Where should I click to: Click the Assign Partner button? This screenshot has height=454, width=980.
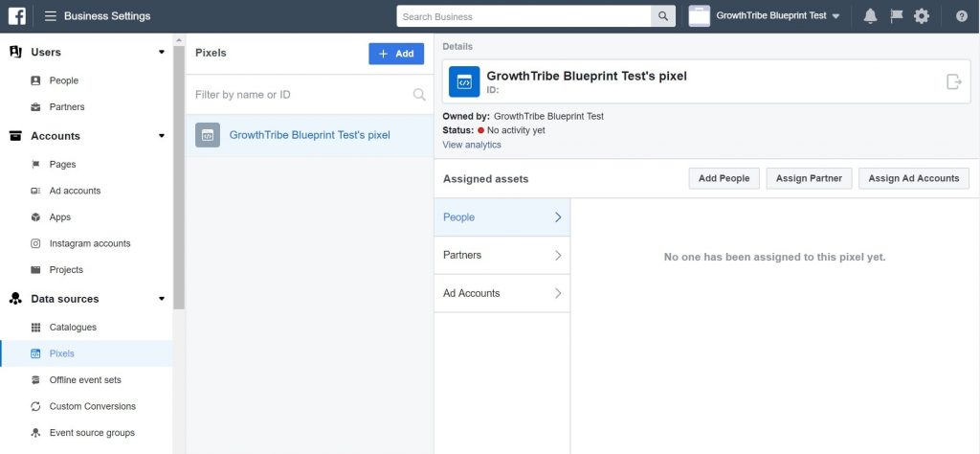(809, 178)
